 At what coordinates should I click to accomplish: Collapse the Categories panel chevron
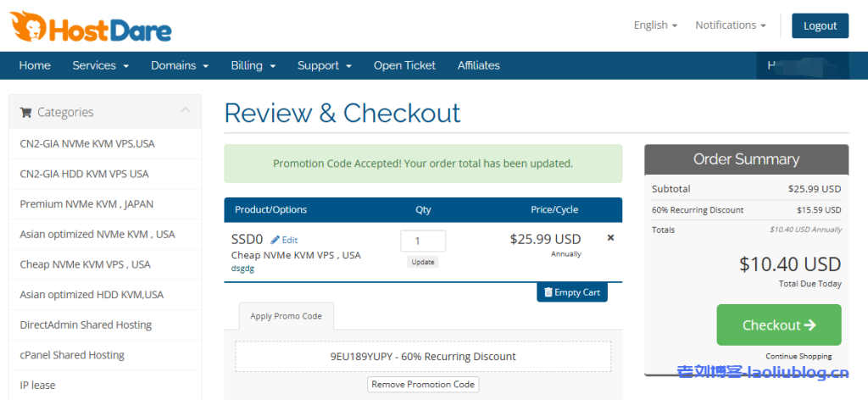click(x=186, y=111)
